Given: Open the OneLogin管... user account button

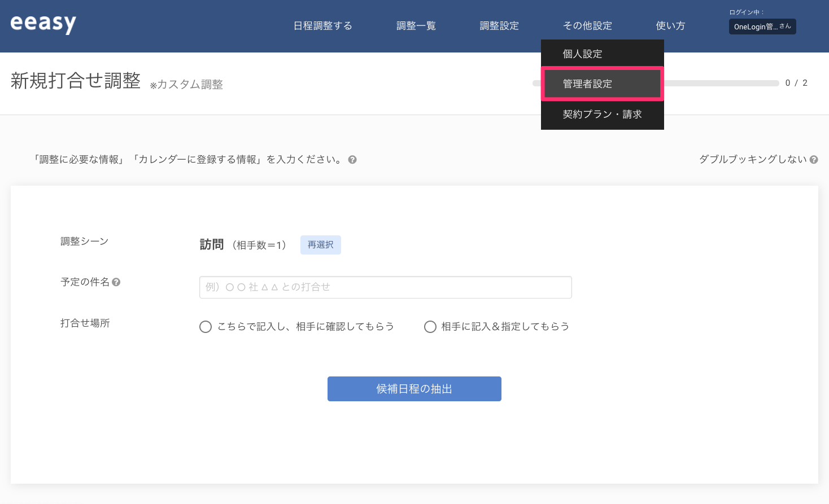Looking at the screenshot, I should (x=762, y=27).
